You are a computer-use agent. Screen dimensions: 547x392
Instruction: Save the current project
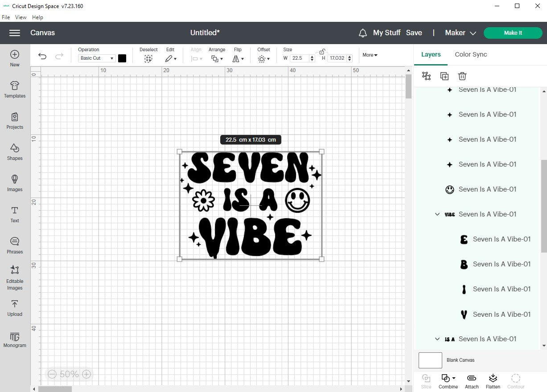pos(414,33)
